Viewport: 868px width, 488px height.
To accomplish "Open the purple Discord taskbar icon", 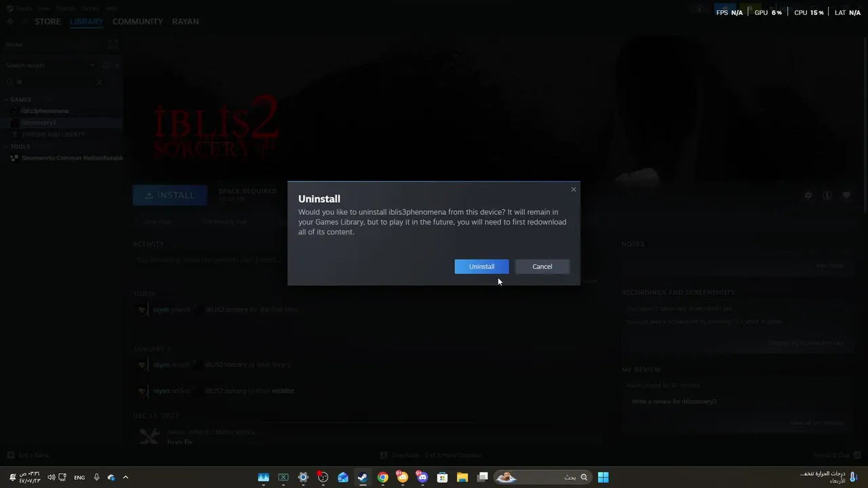I will pos(423,477).
